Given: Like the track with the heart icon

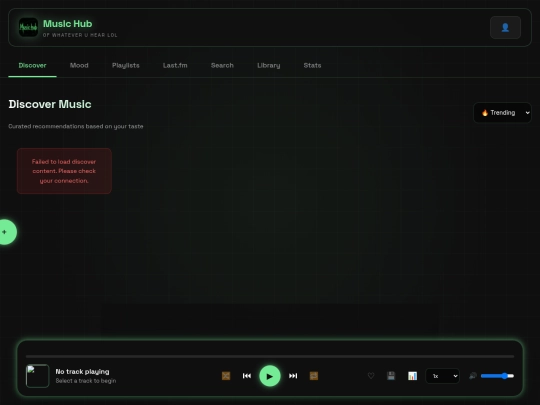Looking at the screenshot, I should tap(371, 376).
